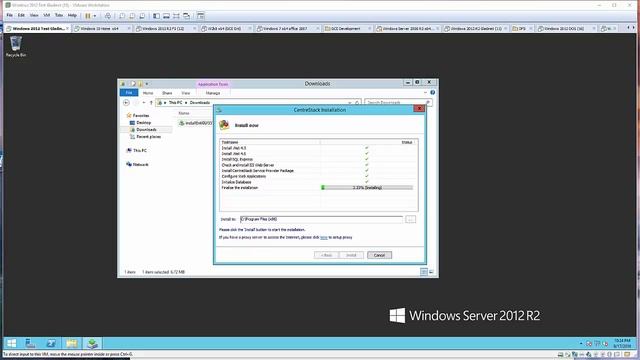Switch to the GCE Development tab
The image size is (640, 360).
[x=347, y=29]
